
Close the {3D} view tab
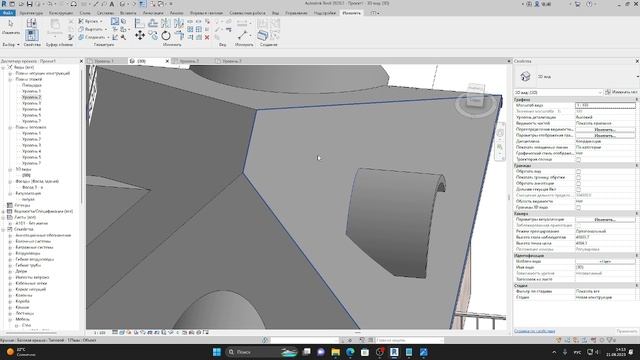[x=167, y=61]
